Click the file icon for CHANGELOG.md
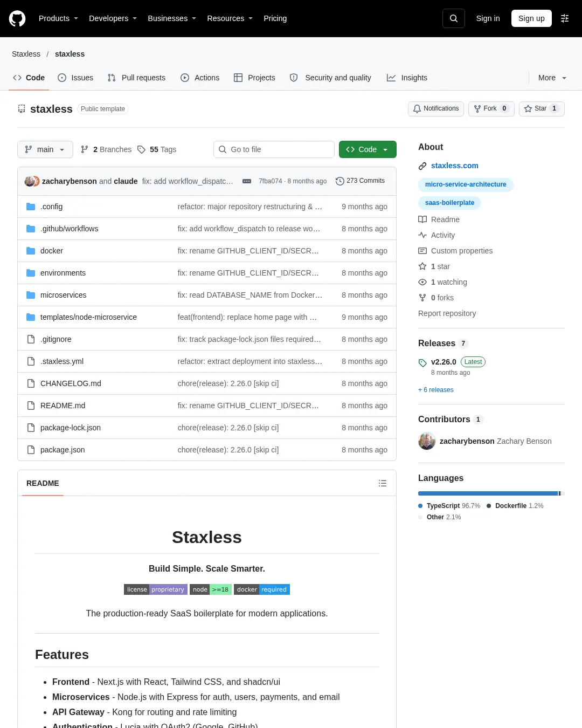This screenshot has height=728, width=582. click(31, 383)
